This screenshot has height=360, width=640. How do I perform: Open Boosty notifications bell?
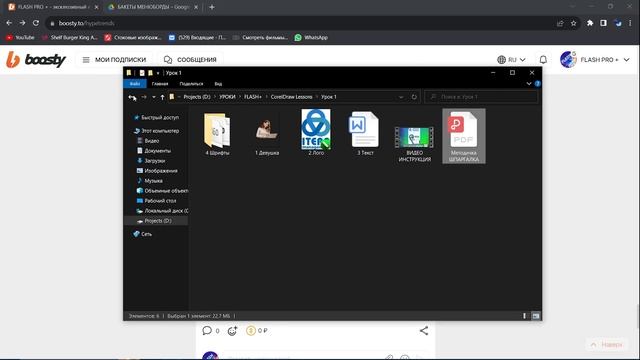click(543, 60)
